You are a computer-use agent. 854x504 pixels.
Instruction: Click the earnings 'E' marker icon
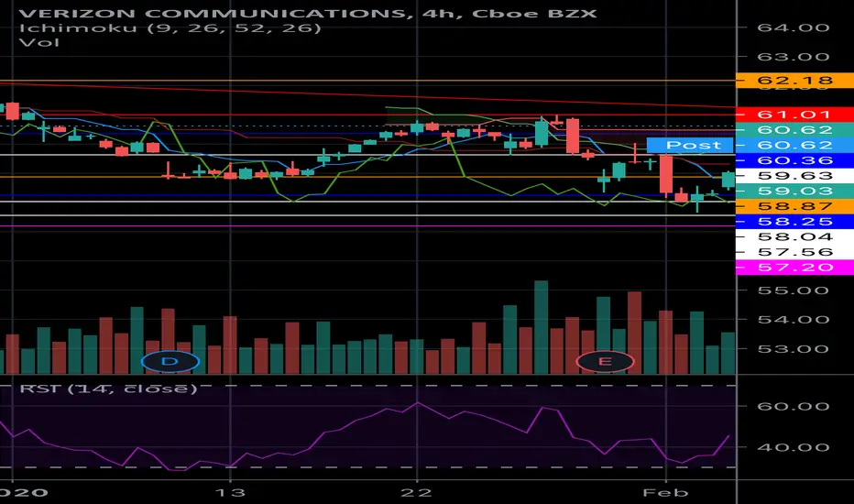pyautogui.click(x=605, y=361)
